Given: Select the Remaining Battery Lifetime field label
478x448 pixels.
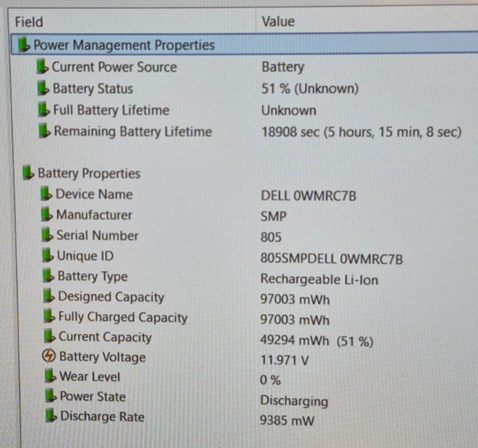Looking at the screenshot, I should click(x=133, y=132).
